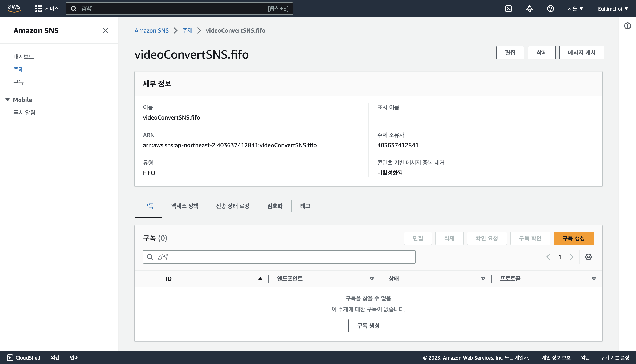636x364 pixels.
Task: Open 쿠키 기본 설정 footer link
Action: 615,357
